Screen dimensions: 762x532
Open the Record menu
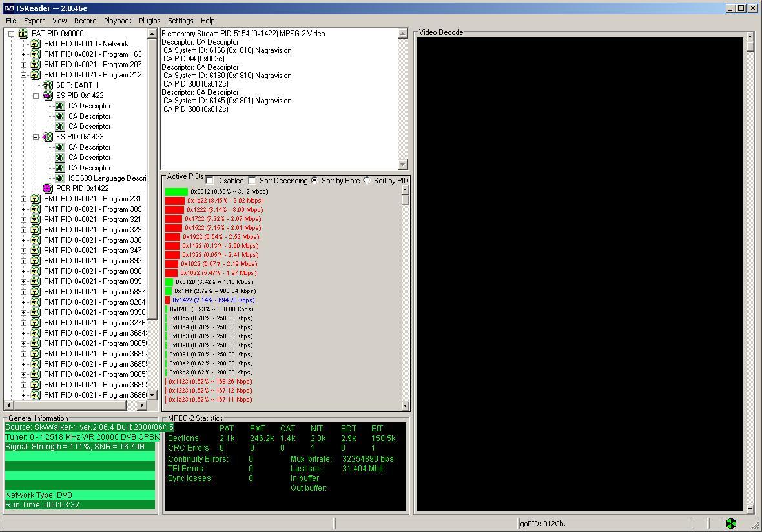click(85, 21)
